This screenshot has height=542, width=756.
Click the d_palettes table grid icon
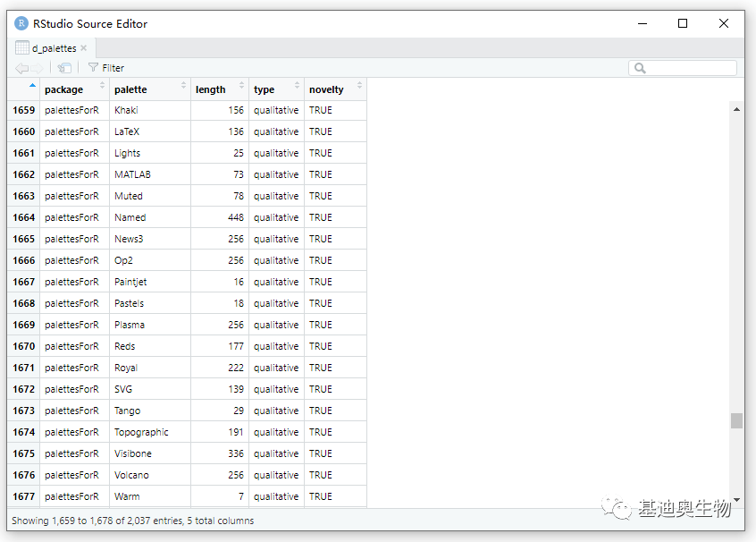22,47
